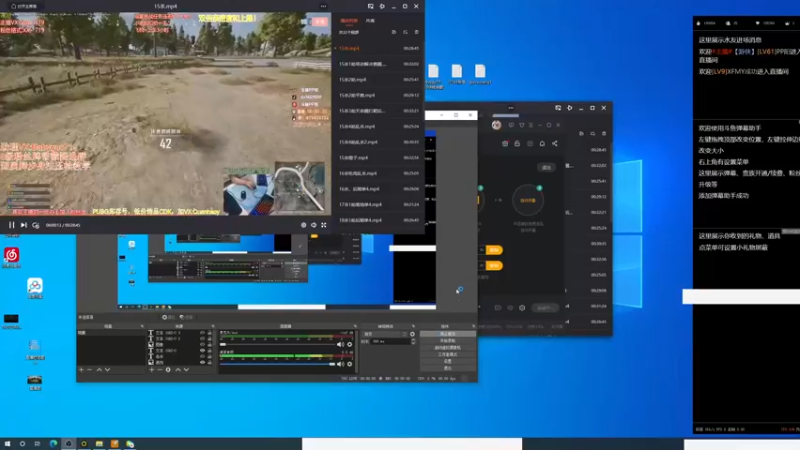800x450 pixels.
Task: Open settings gear for second mixer channel
Action: [x=349, y=364]
